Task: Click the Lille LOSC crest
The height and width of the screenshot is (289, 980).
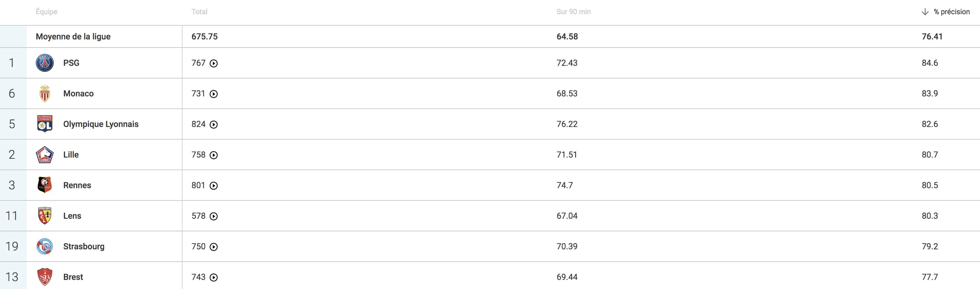Action: [45, 155]
